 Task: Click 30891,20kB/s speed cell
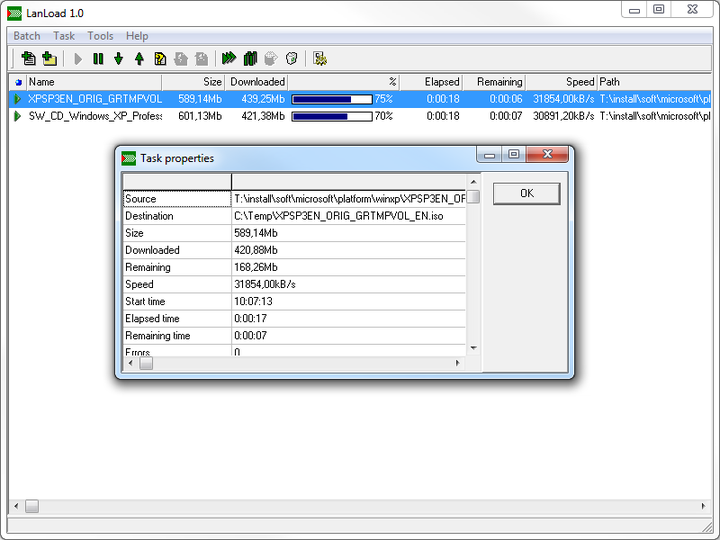563,117
